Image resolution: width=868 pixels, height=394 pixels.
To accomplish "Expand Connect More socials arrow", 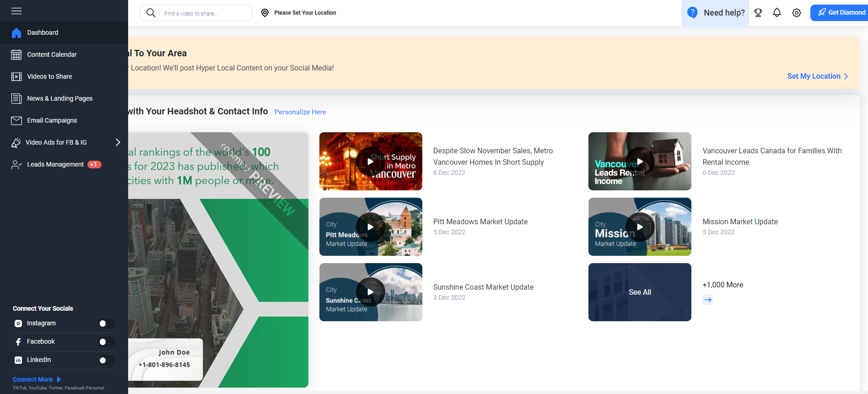I will (59, 379).
